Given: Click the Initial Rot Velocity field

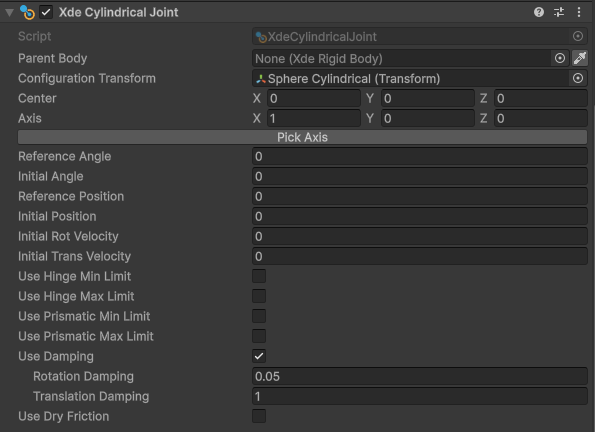Looking at the screenshot, I should coord(420,236).
